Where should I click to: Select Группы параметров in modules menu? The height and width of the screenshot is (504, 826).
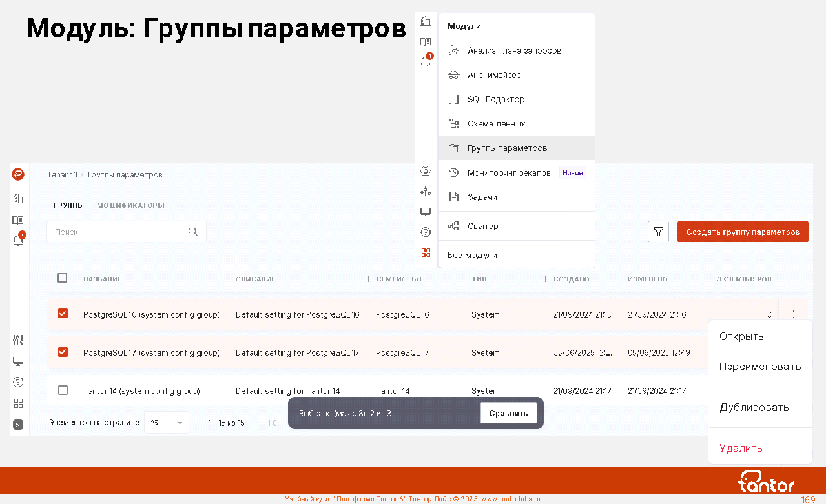click(507, 148)
